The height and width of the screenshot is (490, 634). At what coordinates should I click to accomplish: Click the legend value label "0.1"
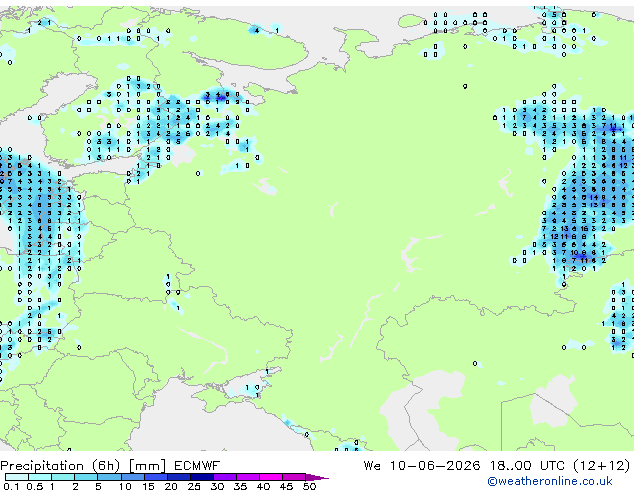11,486
